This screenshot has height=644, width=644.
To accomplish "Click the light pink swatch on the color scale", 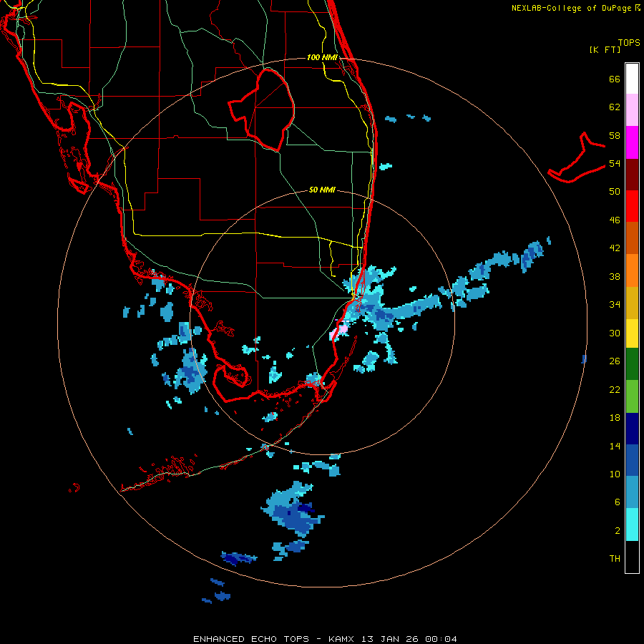I will tap(632, 110).
